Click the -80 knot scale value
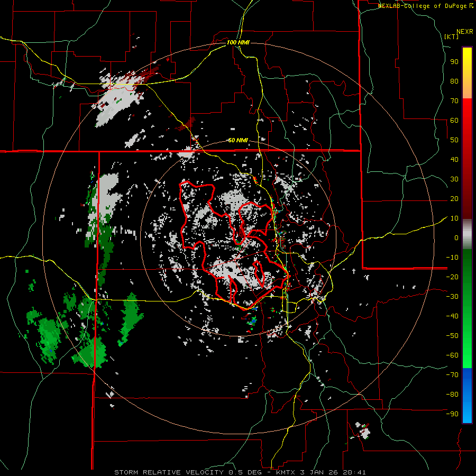476x476 pixels. pyautogui.click(x=452, y=395)
